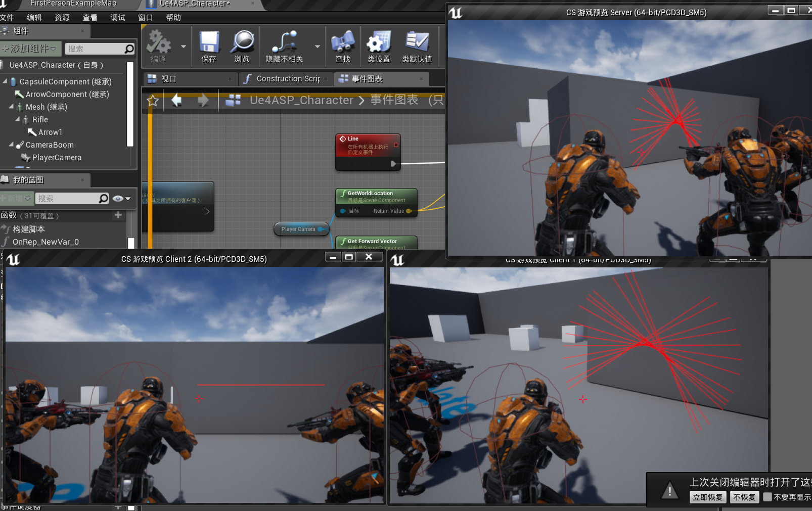The width and height of the screenshot is (812, 511).
Task: Click the components panel search field
Action: [100, 49]
